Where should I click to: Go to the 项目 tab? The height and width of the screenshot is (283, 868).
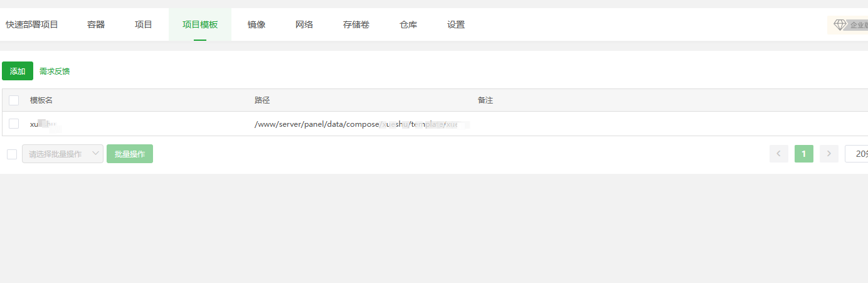pos(144,25)
